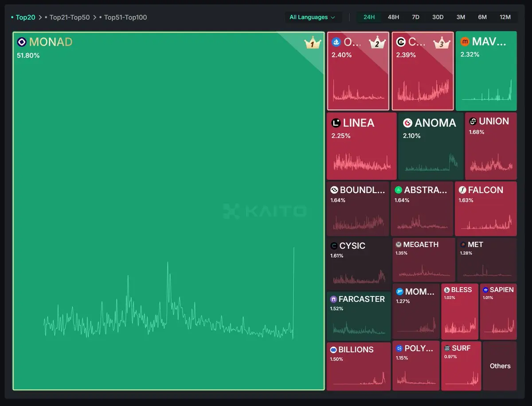Click the orange MAV logo icon
Viewport: 532px width, 406px height.
pyautogui.click(x=465, y=42)
